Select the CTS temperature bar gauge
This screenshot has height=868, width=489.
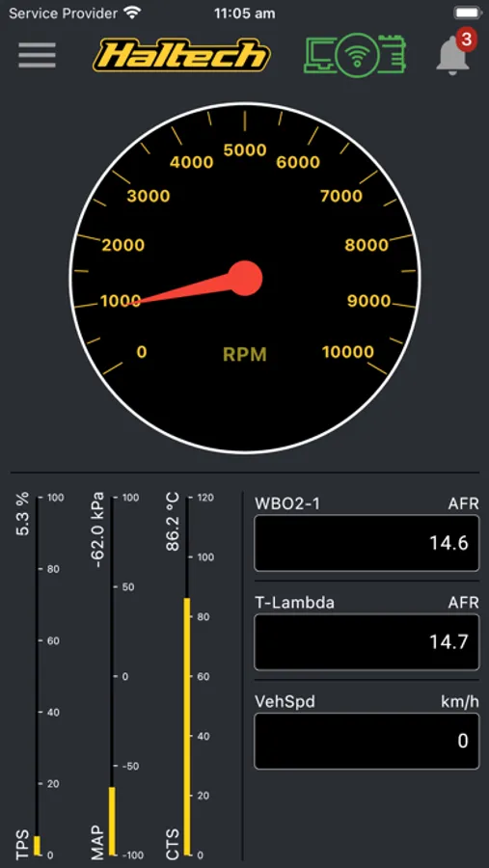(187, 675)
